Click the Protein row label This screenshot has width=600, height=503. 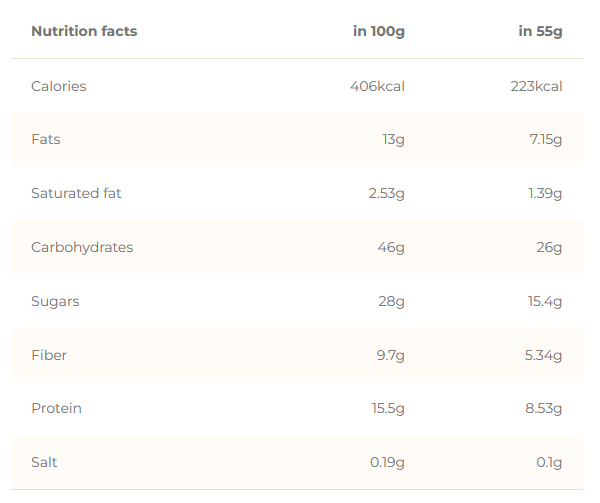56,408
